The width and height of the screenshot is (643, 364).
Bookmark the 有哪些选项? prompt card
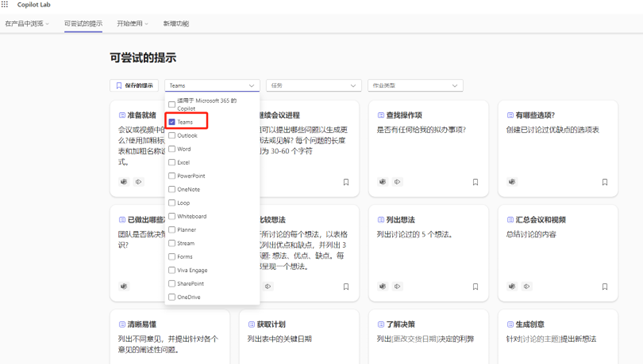point(604,182)
